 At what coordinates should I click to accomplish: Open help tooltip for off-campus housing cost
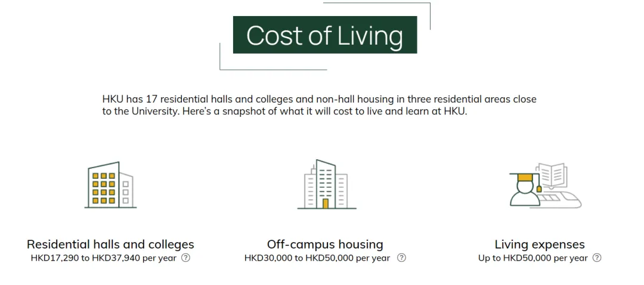tap(402, 258)
